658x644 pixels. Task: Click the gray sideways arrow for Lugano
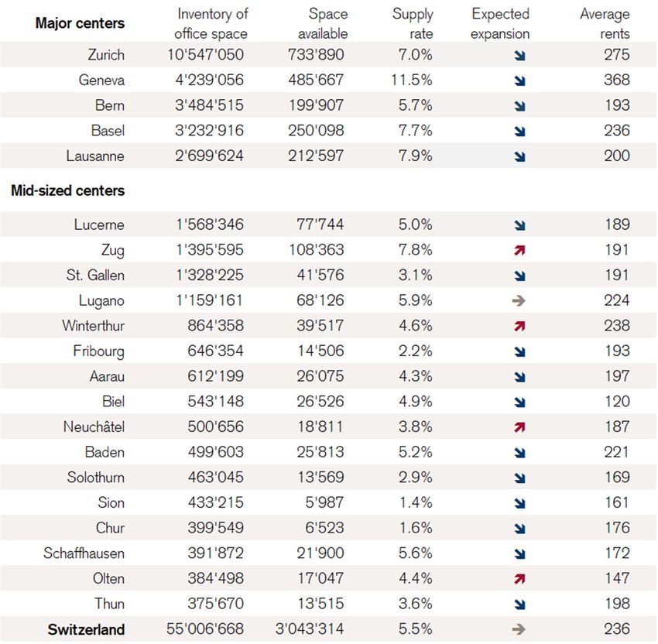[x=519, y=301]
